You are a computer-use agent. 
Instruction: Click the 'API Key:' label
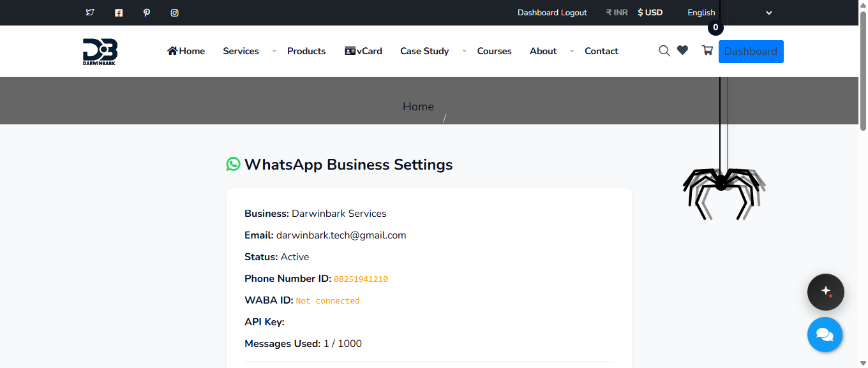tap(264, 322)
